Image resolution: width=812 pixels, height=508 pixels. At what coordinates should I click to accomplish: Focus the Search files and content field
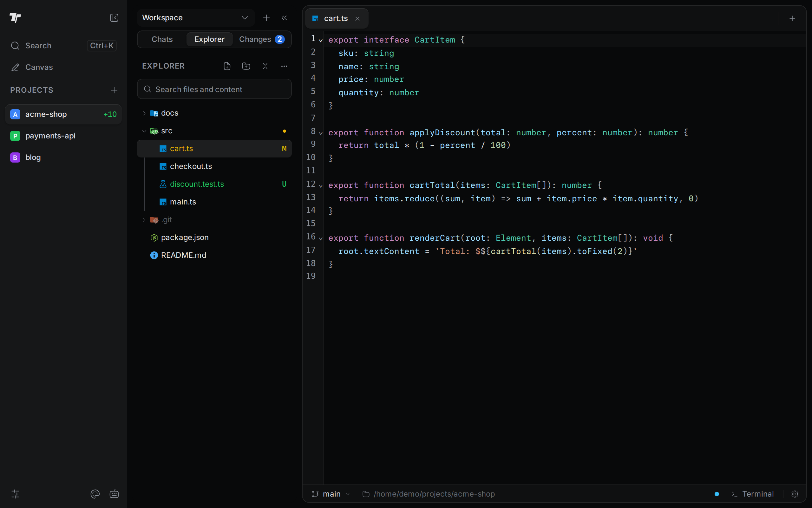click(x=214, y=89)
